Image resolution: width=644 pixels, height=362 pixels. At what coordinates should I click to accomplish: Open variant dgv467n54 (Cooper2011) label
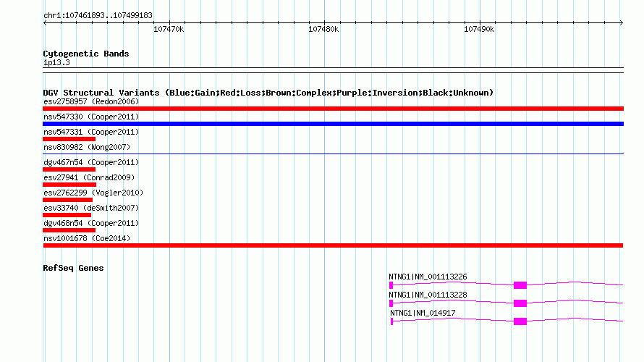pos(91,162)
